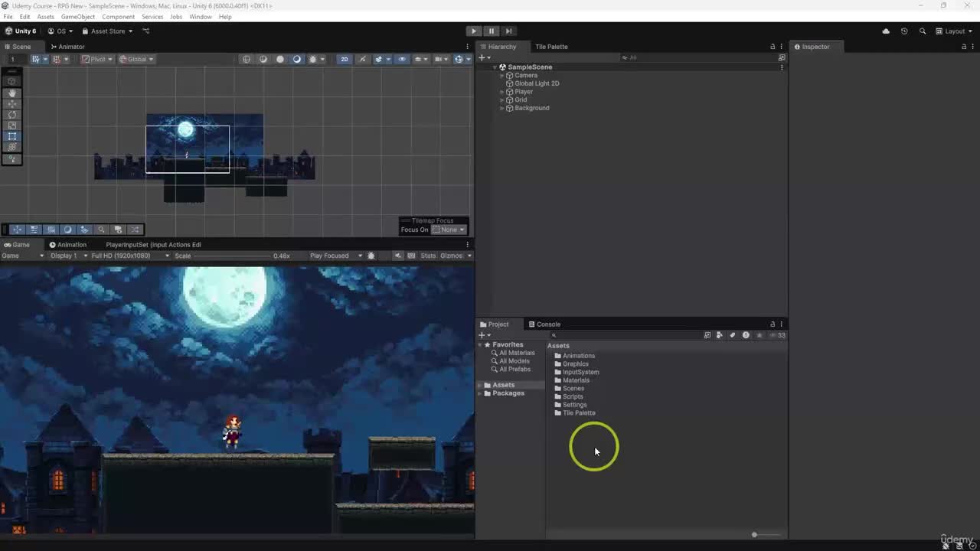This screenshot has width=980, height=551.
Task: Toggle the Game view bug debugger icon
Action: pos(371,256)
